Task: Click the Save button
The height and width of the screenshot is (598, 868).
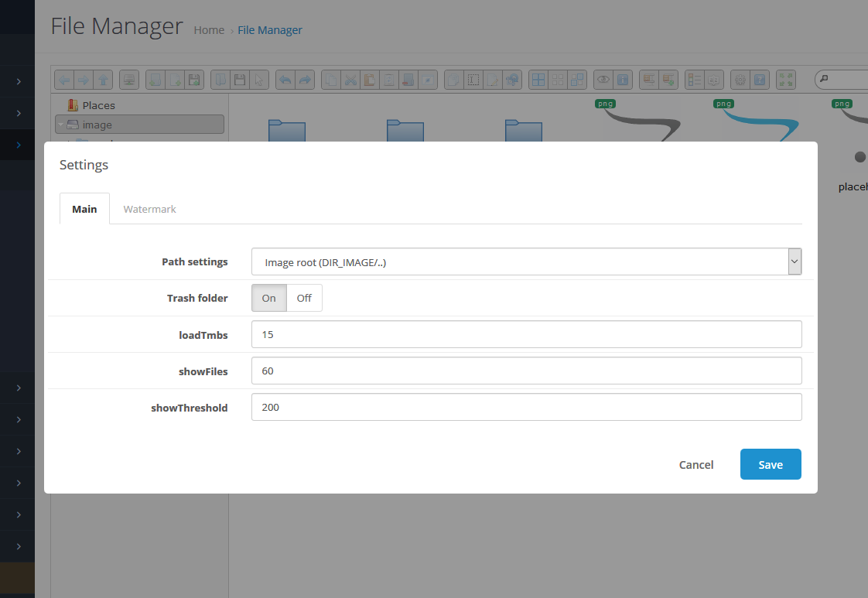Action: [771, 464]
